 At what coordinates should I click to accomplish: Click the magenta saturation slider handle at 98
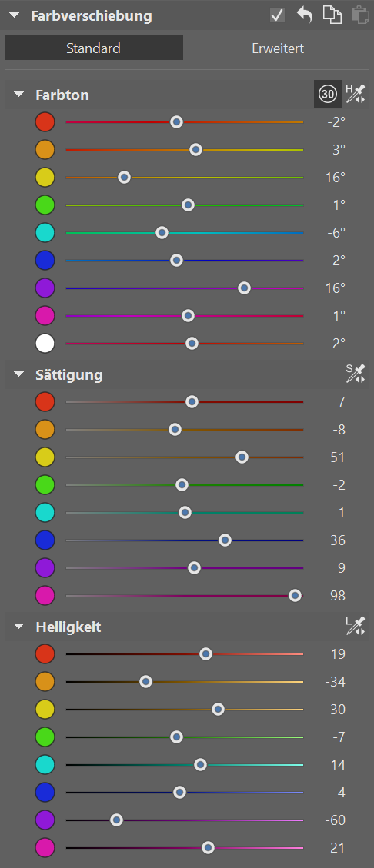tap(296, 596)
